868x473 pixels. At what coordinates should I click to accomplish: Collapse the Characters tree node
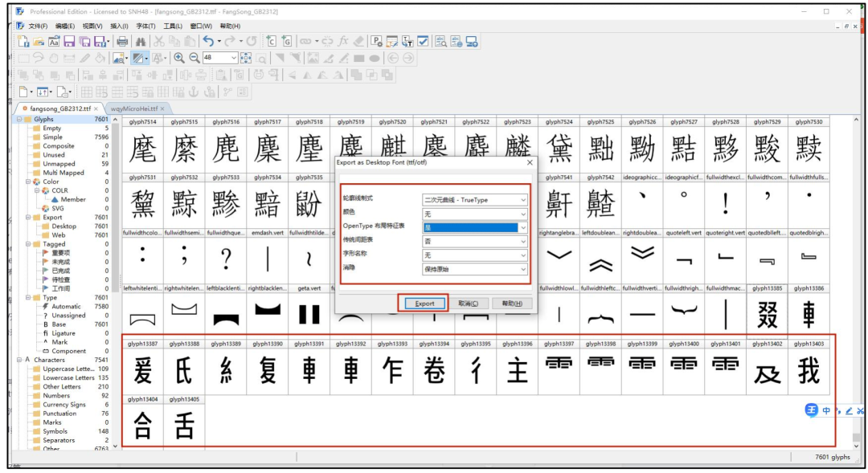pyautogui.click(x=19, y=360)
